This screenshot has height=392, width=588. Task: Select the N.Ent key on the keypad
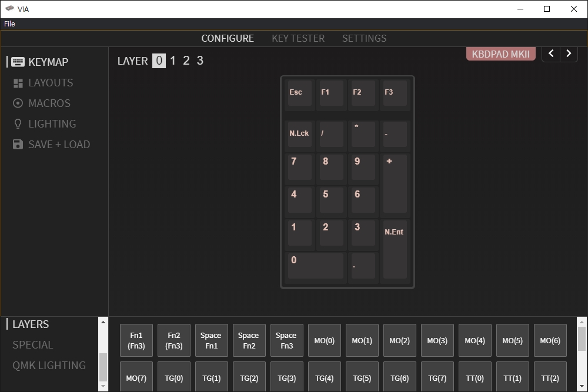click(395, 251)
